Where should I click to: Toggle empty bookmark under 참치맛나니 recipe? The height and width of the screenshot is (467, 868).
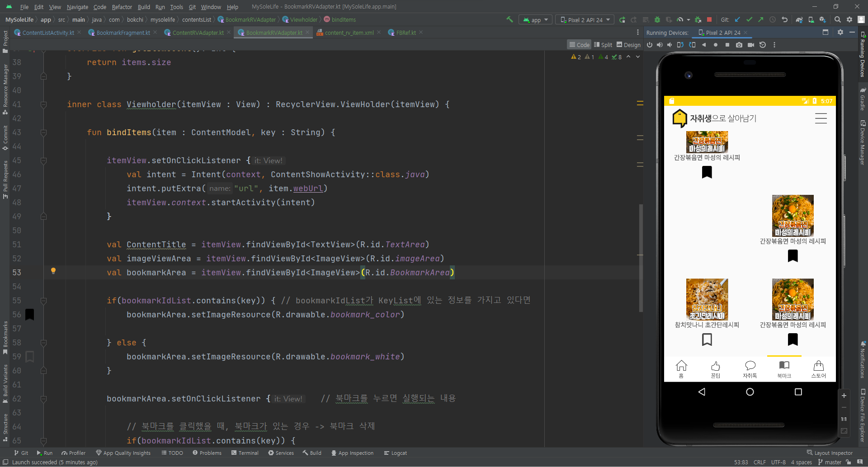[707, 340]
